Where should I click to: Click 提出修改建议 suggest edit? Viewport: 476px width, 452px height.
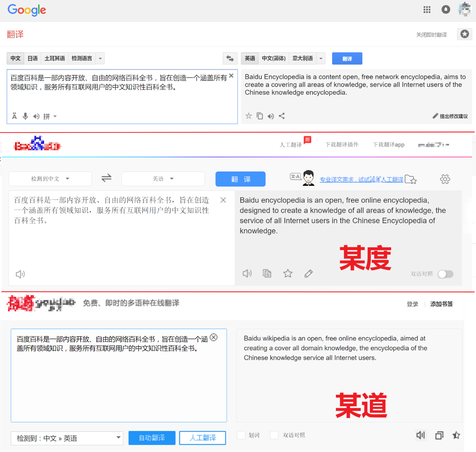tap(450, 116)
